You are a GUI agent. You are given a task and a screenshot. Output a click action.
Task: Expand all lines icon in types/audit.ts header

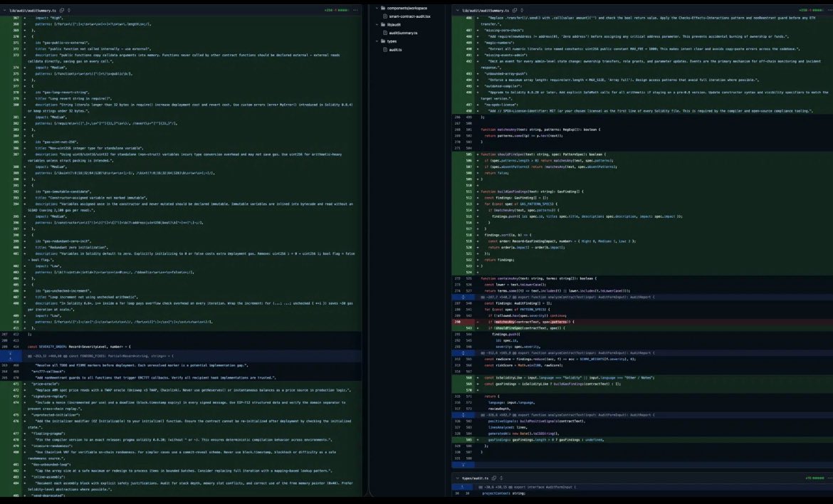[x=501, y=478]
